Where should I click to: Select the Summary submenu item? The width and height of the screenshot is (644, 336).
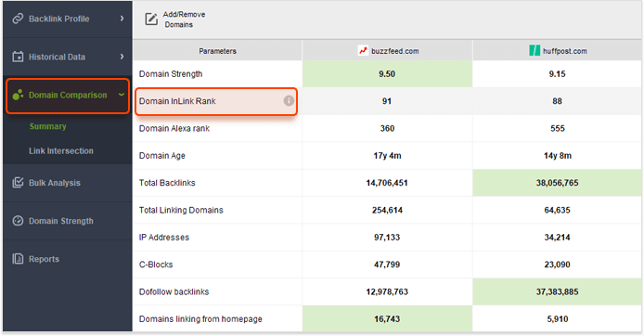coord(47,126)
